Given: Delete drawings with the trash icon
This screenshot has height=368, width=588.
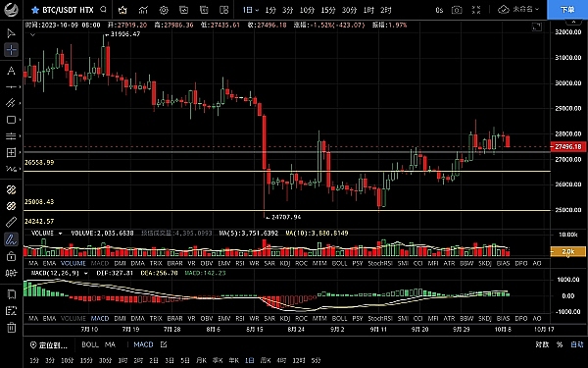Looking at the screenshot, I should [11, 328].
